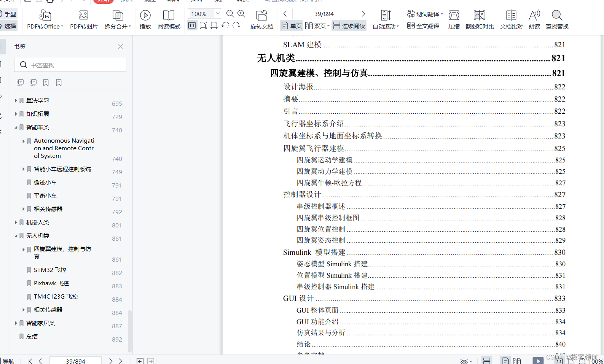Viewport: 604px width, 364px height.
Task: Go to the next page in toolbar
Action: click(x=363, y=14)
